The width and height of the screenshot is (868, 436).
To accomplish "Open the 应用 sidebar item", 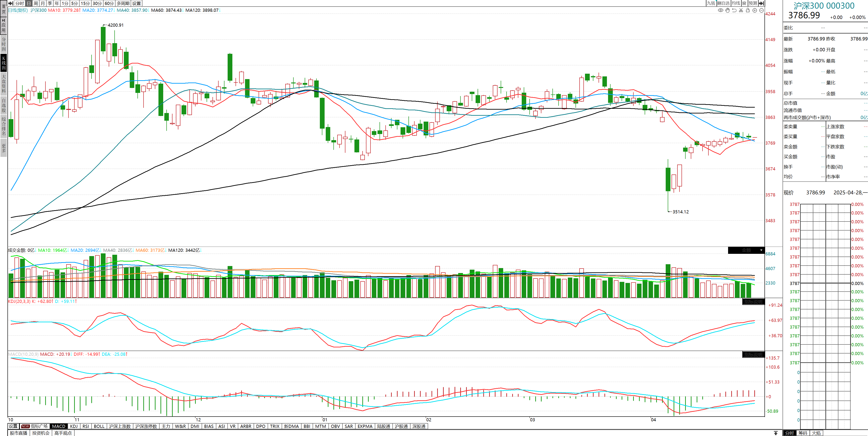I will pyautogui.click(x=3, y=26).
